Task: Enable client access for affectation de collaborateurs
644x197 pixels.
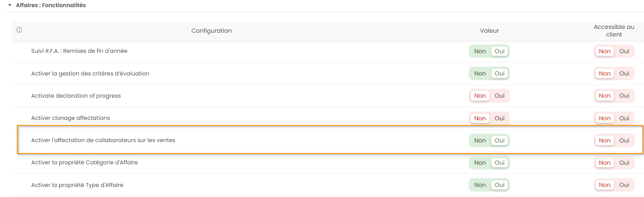Action: point(624,140)
